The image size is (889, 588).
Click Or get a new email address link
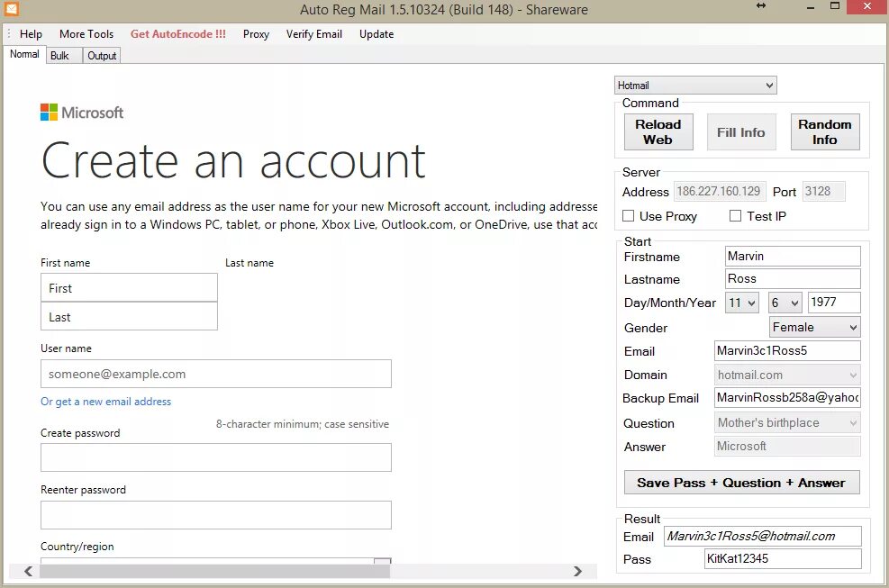point(105,402)
